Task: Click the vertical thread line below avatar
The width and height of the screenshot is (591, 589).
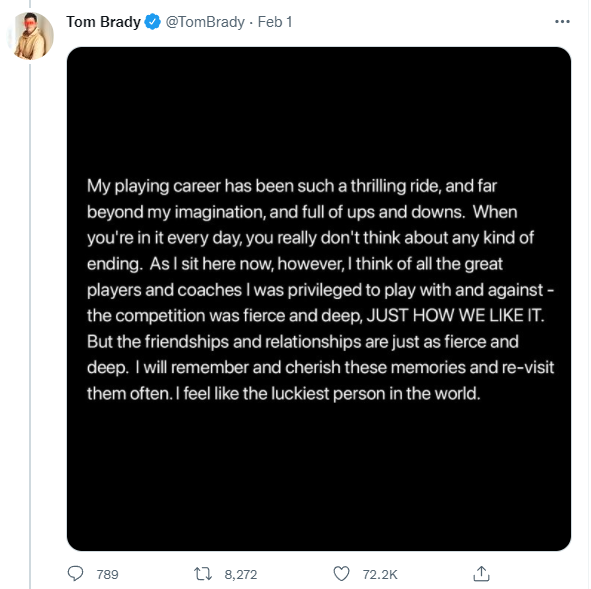Action: point(30,324)
